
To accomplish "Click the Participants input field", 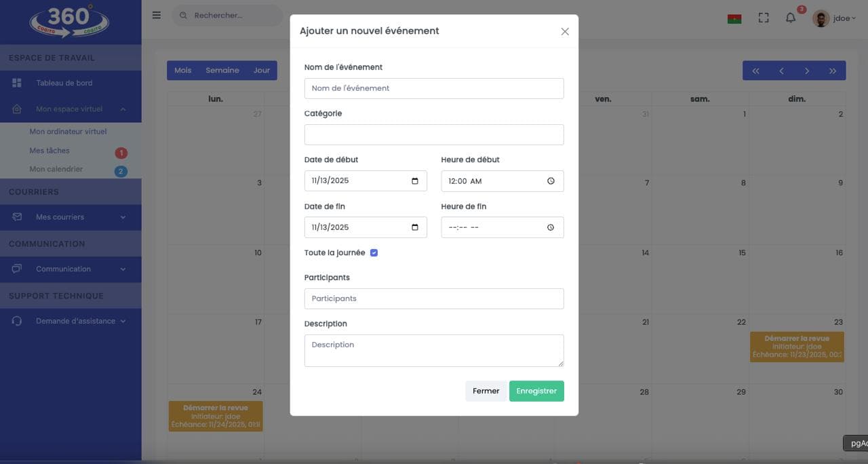I will (x=434, y=298).
